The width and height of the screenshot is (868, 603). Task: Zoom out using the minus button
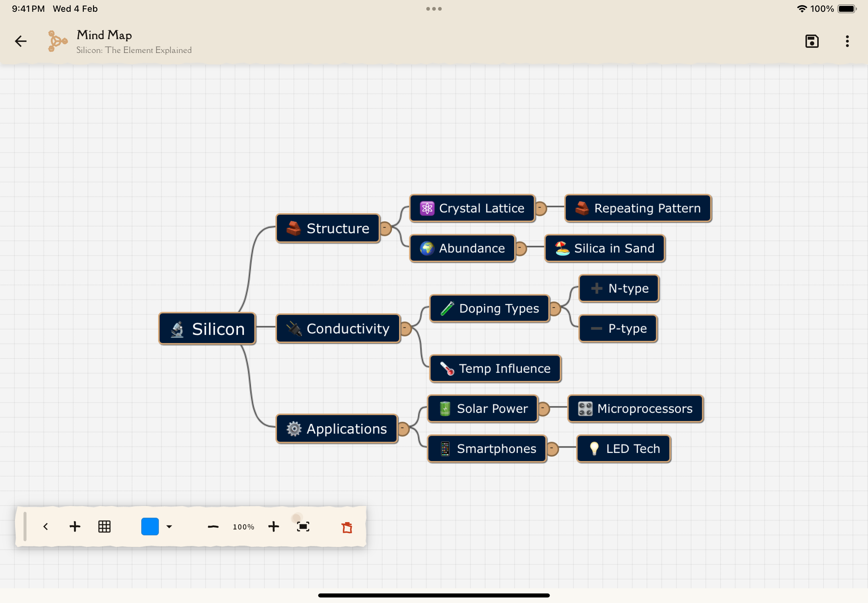(x=213, y=526)
